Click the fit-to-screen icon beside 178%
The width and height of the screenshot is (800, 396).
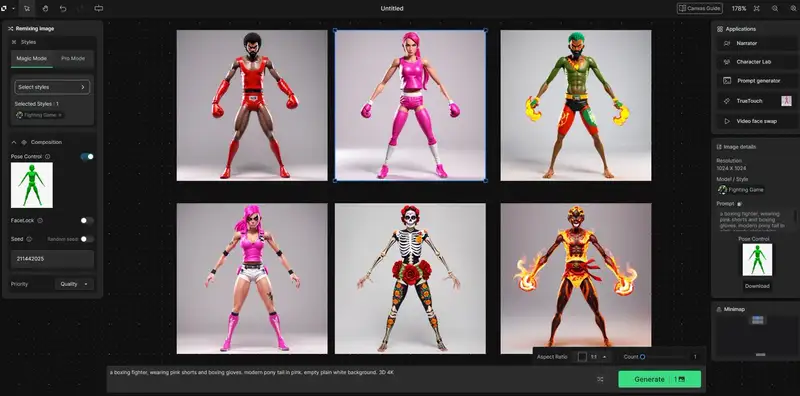(x=757, y=9)
